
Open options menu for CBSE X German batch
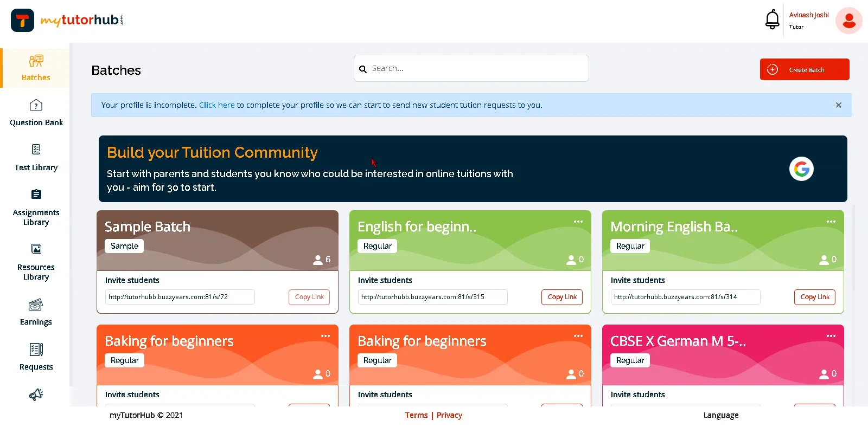(831, 336)
